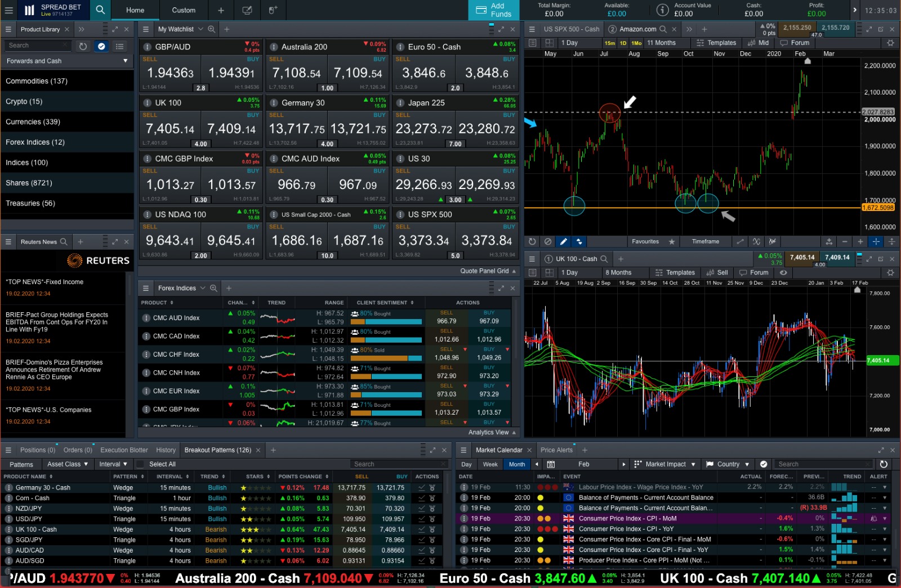This screenshot has width=901, height=588.
Task: Expand My Watchlist tab dropdown chevron
Action: pos(199,29)
